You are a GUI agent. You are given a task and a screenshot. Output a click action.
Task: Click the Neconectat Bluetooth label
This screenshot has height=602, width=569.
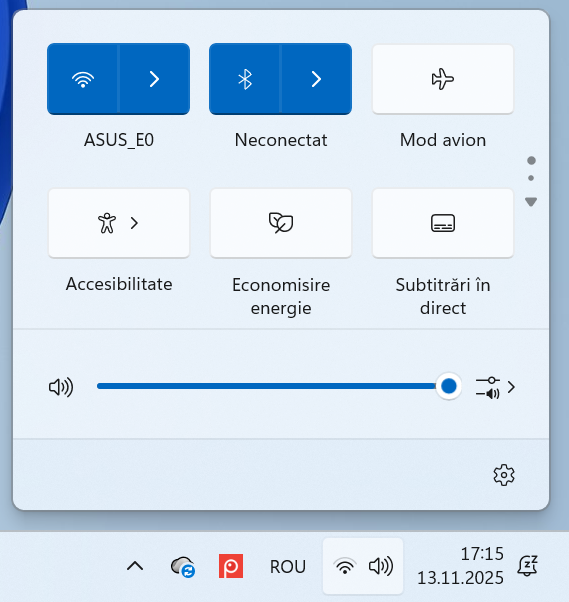click(281, 140)
